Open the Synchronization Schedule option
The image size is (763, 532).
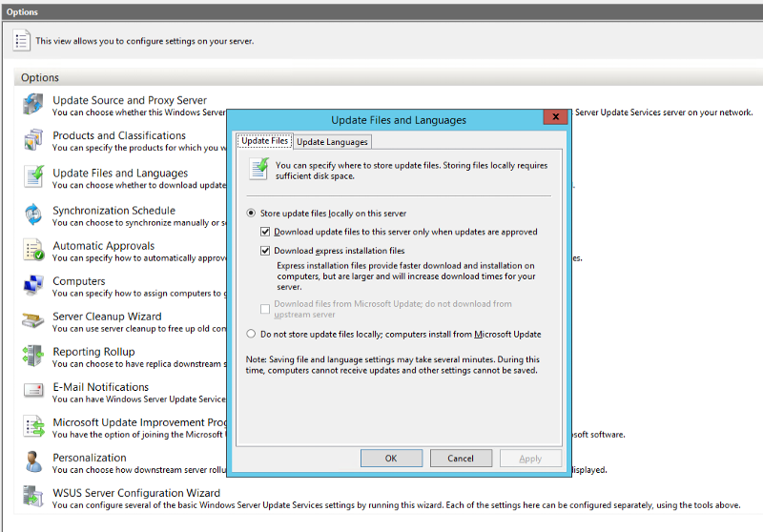tap(113, 211)
